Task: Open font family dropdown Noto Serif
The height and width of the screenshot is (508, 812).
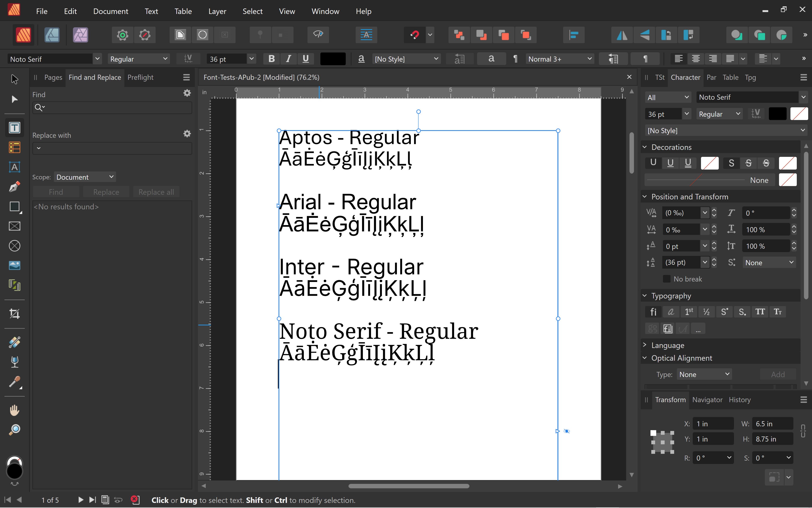Action: (x=97, y=59)
